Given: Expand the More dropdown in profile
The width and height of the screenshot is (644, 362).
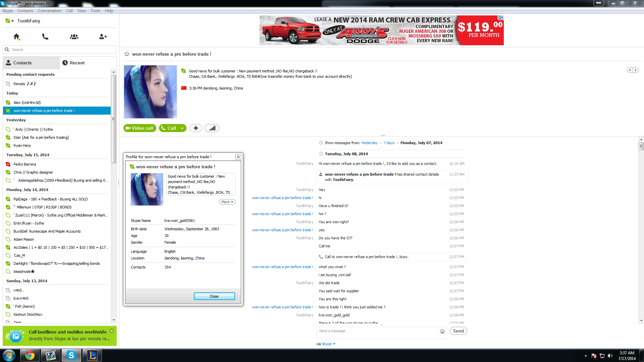Looking at the screenshot, I should point(227,202).
